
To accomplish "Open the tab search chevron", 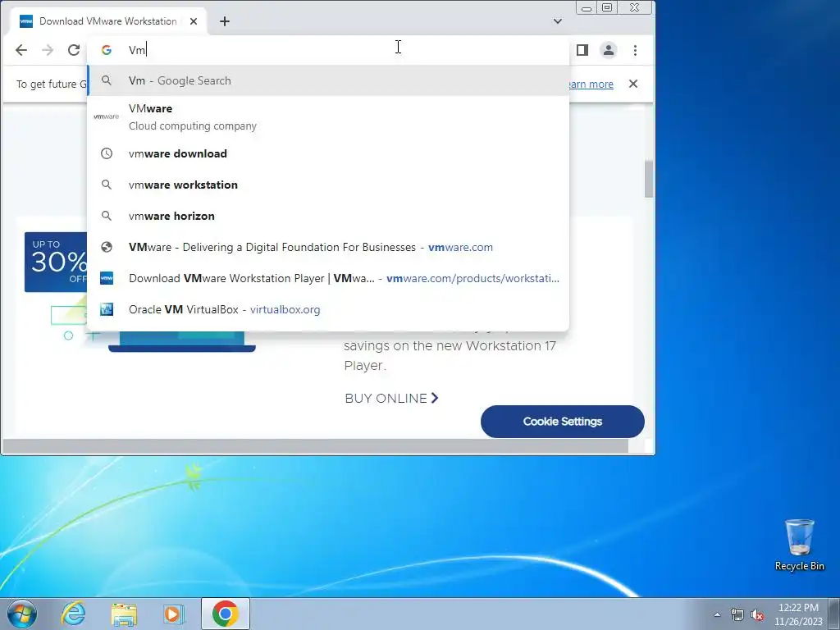I will (558, 21).
